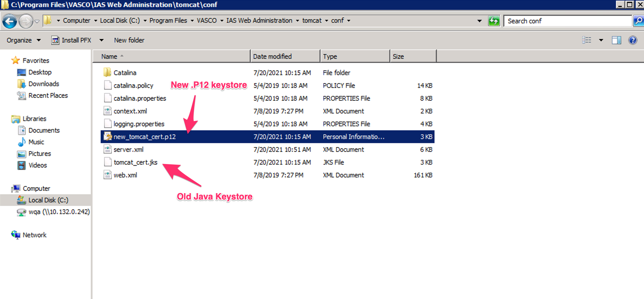Viewport: 644px width, 299px height.
Task: Expand the view options dropdown arrow
Action: (601, 40)
